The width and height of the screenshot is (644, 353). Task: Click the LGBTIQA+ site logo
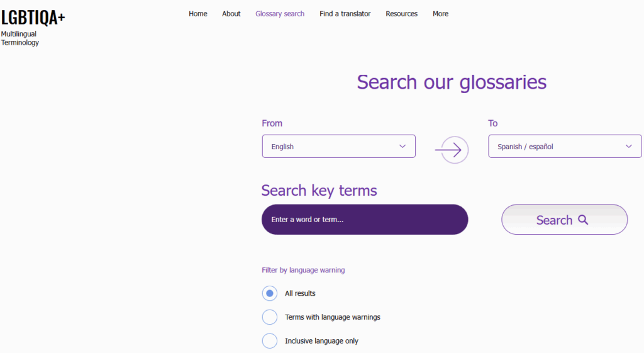point(33,17)
